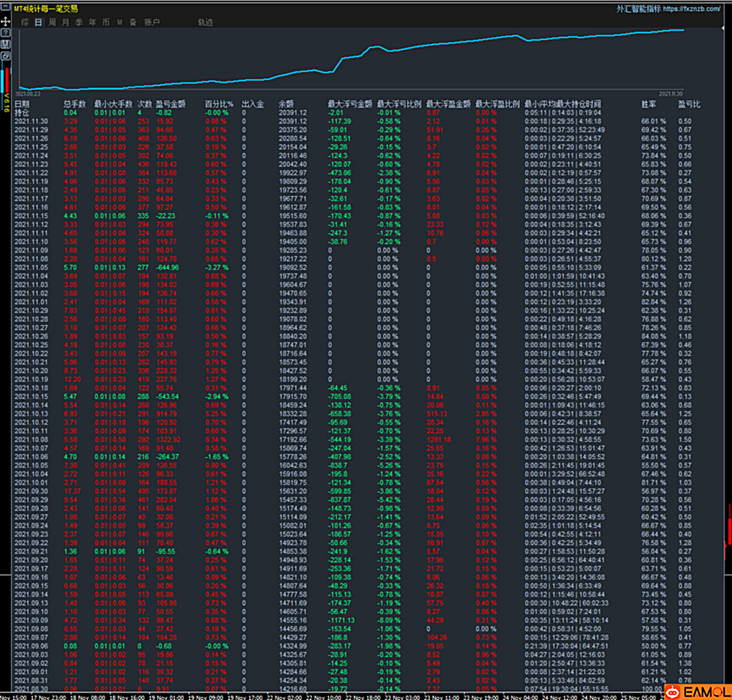This screenshot has height=700, width=732.
Task: Select the 日 daily statistics tab
Action: (38, 22)
